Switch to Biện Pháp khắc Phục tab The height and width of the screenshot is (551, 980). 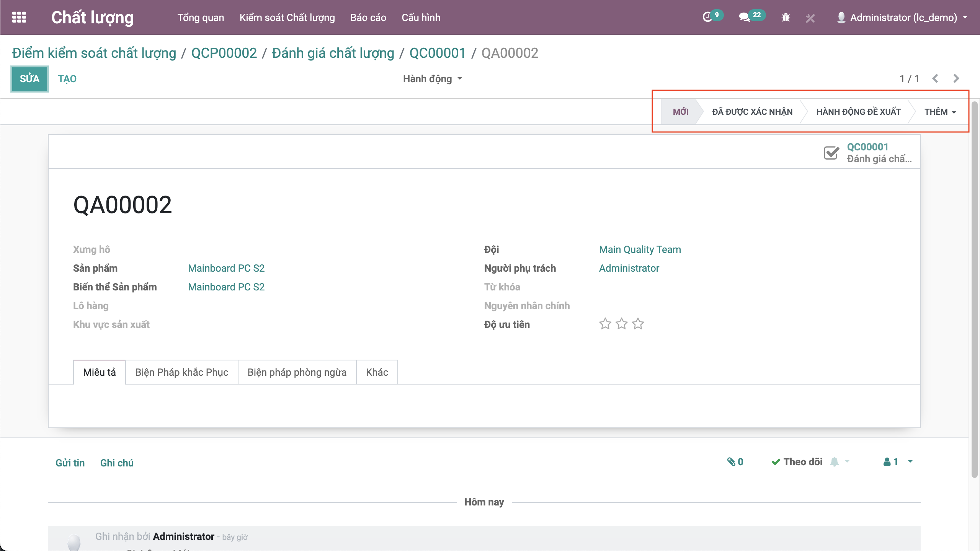coord(181,372)
